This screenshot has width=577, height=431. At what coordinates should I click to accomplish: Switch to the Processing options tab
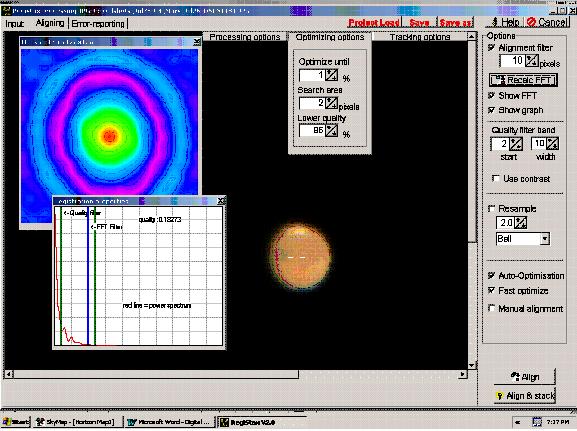tap(245, 37)
